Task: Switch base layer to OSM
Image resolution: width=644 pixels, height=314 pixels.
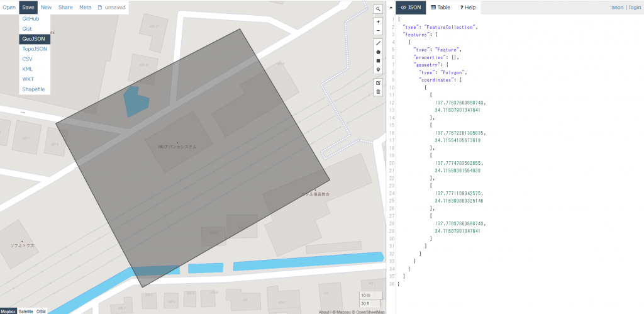Action: (41, 311)
